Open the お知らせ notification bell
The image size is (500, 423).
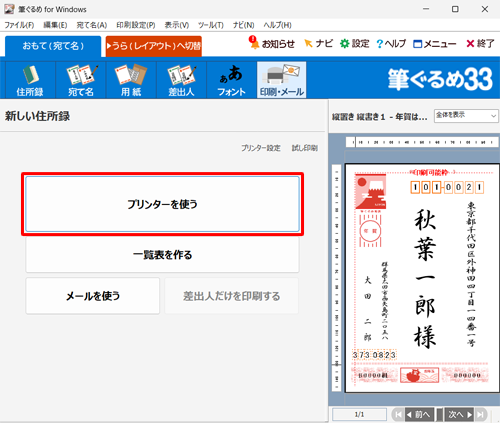pos(272,43)
